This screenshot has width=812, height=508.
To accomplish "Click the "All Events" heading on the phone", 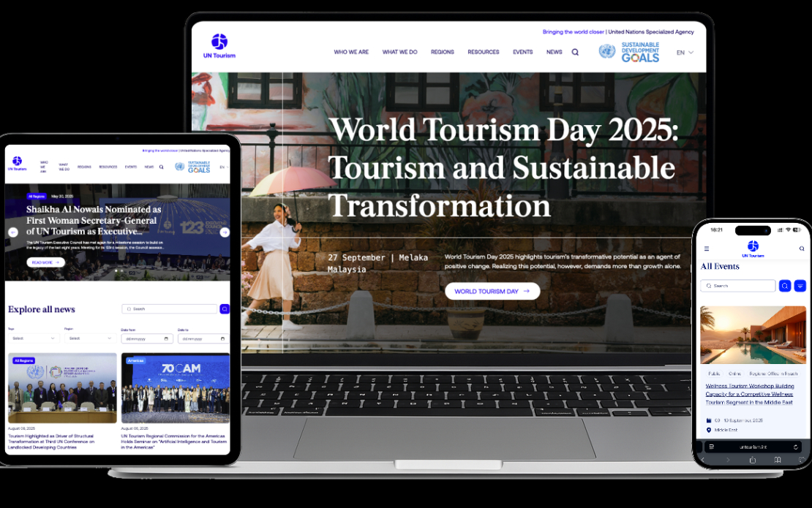I will [x=720, y=266].
